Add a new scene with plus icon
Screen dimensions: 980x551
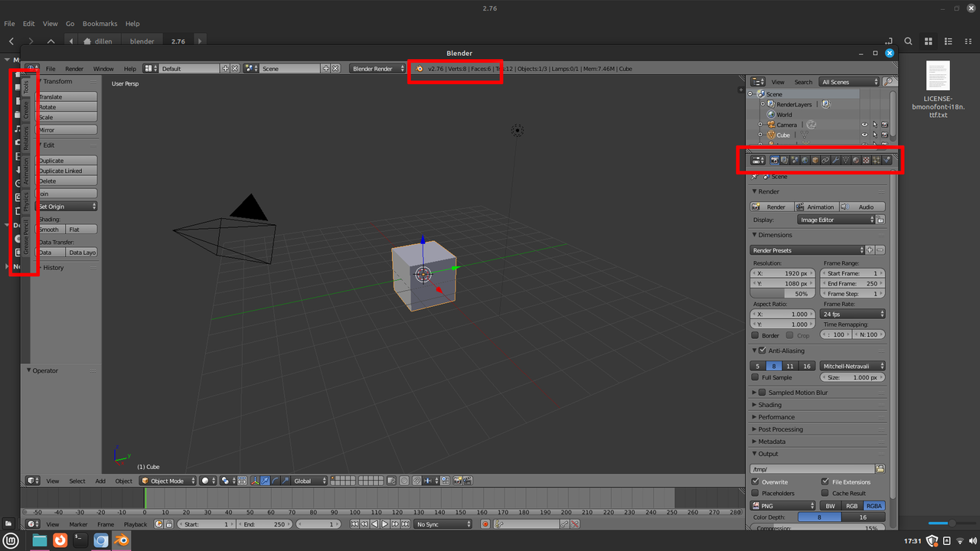click(325, 69)
